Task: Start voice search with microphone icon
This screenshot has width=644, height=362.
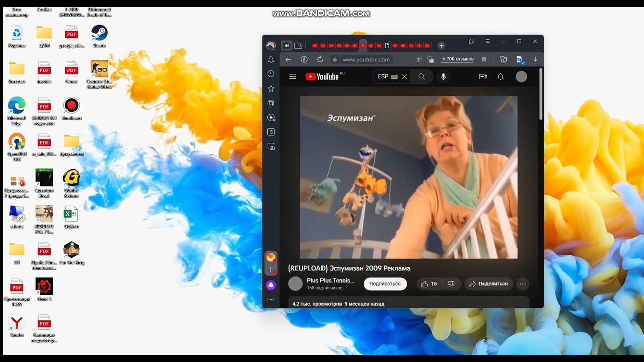Action: point(443,77)
